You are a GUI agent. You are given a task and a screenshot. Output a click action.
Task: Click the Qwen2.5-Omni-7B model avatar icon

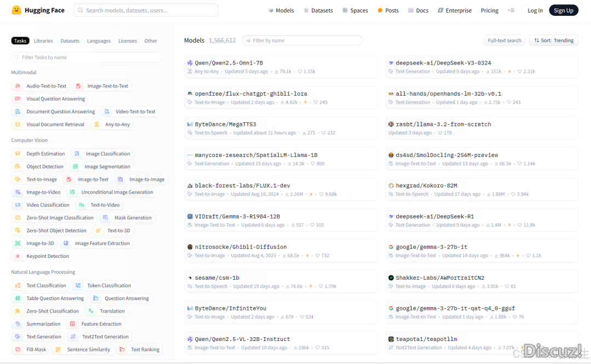(190, 63)
